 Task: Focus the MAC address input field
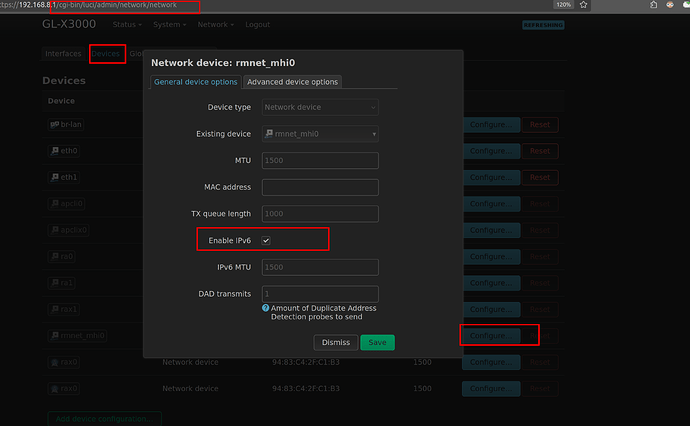click(x=320, y=187)
